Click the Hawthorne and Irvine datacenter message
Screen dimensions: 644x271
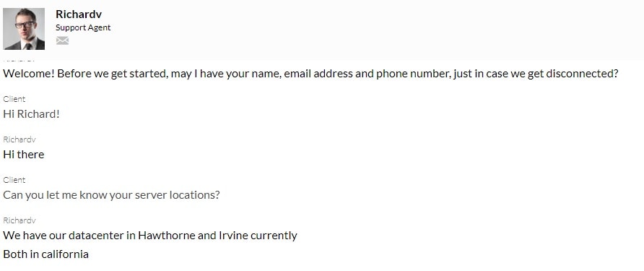[x=150, y=236]
